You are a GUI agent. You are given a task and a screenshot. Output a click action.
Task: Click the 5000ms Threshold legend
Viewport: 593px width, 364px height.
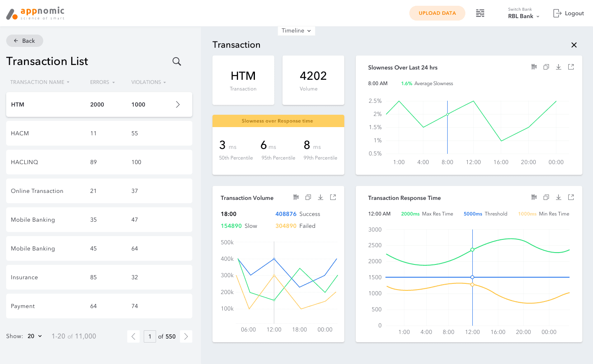click(486, 214)
